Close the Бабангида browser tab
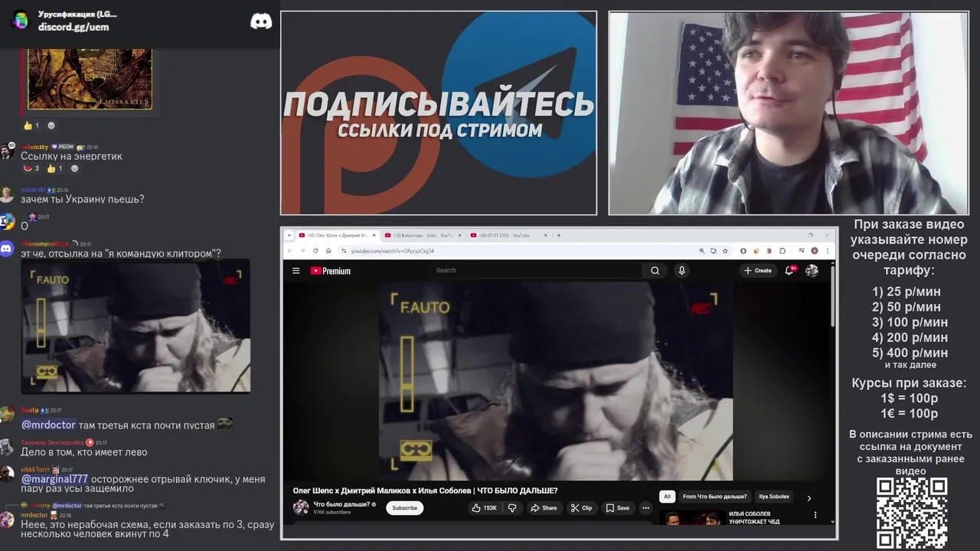This screenshot has width=980, height=551. coord(460,235)
